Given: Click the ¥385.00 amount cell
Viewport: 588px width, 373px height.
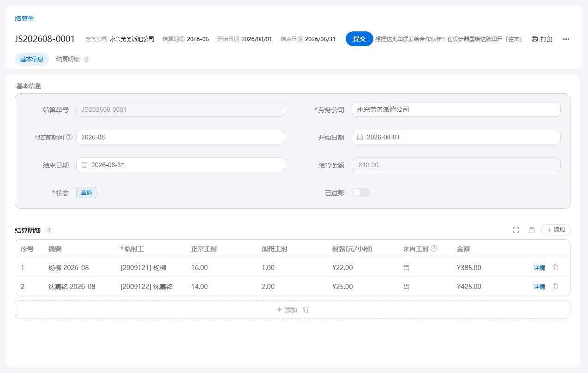Looking at the screenshot, I should click(469, 268).
